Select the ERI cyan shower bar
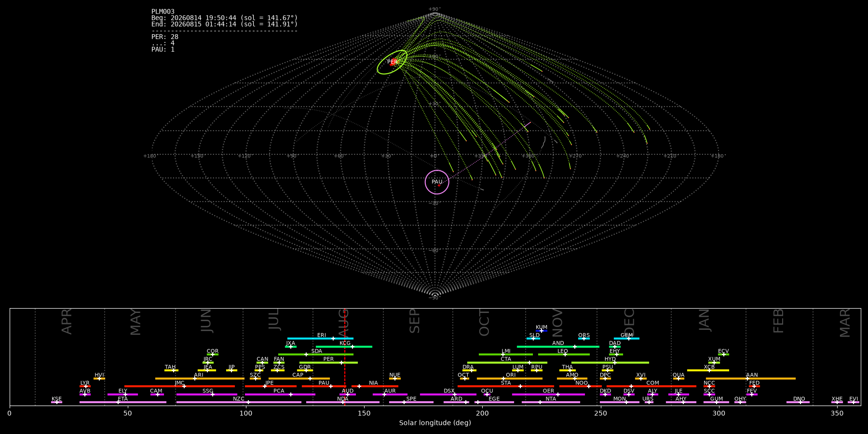868x434 pixels. point(320,339)
